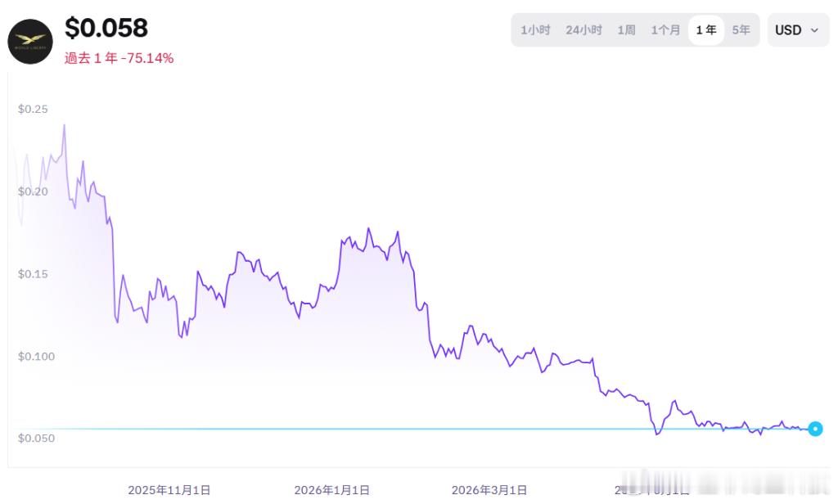Click the $0.058 current price text
The image size is (838, 504).
pos(106,28)
